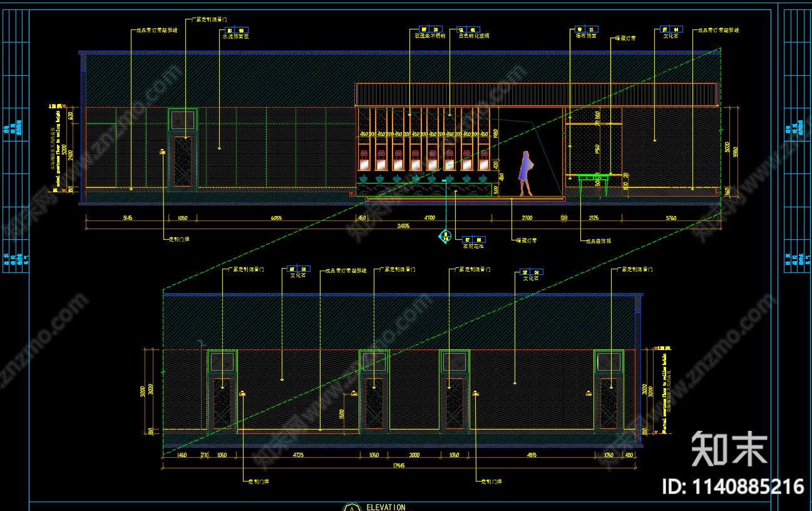This screenshot has width=812, height=511.
Task: Click the 玫瑰金不锈钢 label
Action: point(430,36)
